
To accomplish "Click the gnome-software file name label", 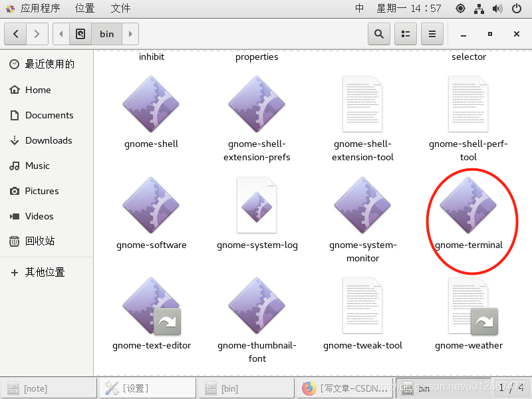I will (152, 245).
